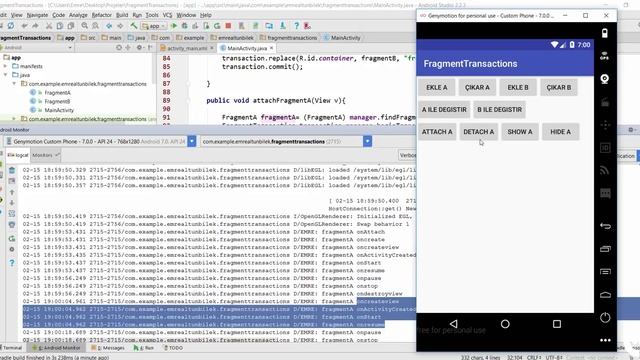This screenshot has height=360, width=640.
Task: Select FragmentA in project tree
Action: click(57, 93)
